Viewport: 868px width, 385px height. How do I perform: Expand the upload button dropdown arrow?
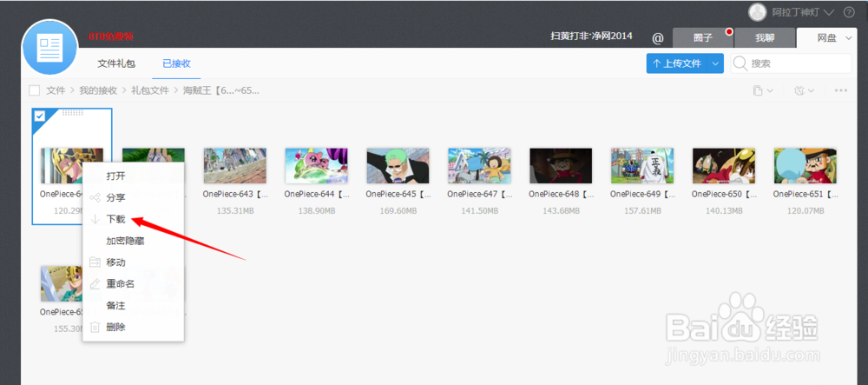tap(716, 63)
